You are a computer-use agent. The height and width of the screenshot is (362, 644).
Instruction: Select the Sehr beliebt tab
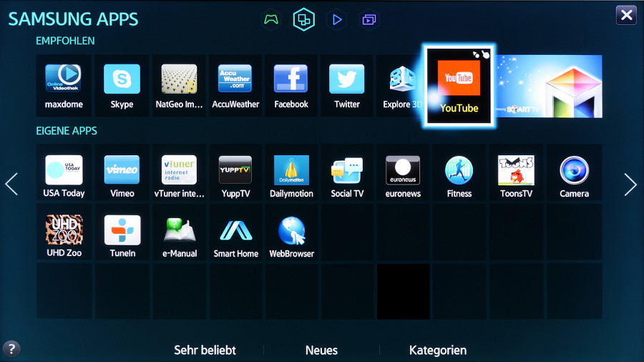[x=205, y=350]
